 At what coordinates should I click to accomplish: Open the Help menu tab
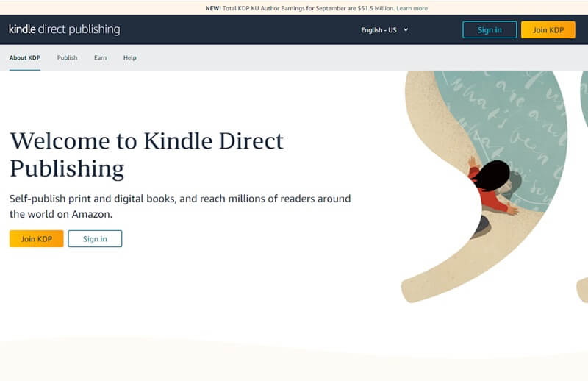pyautogui.click(x=130, y=58)
